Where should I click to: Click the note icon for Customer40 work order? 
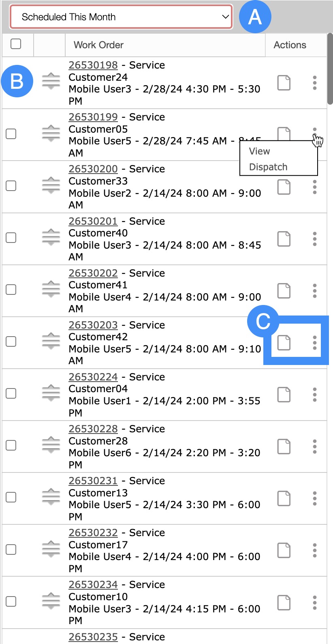coord(284,239)
